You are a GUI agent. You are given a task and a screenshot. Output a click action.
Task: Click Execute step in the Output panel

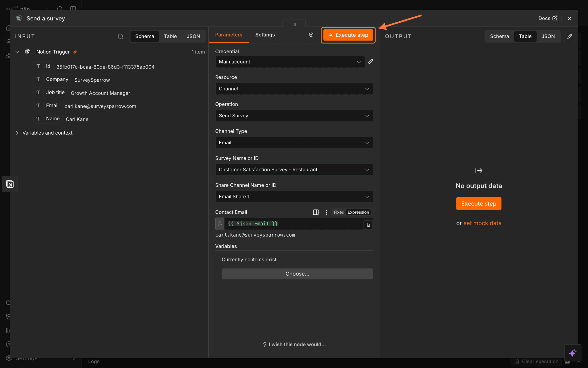click(x=479, y=204)
